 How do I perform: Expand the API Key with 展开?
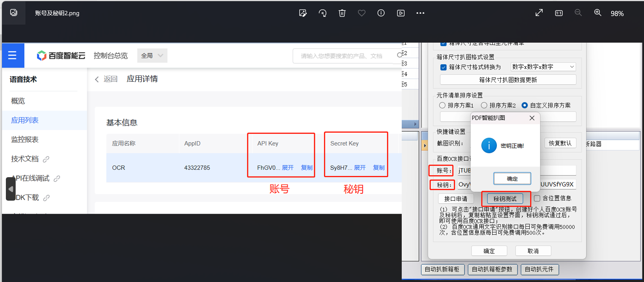(288, 167)
